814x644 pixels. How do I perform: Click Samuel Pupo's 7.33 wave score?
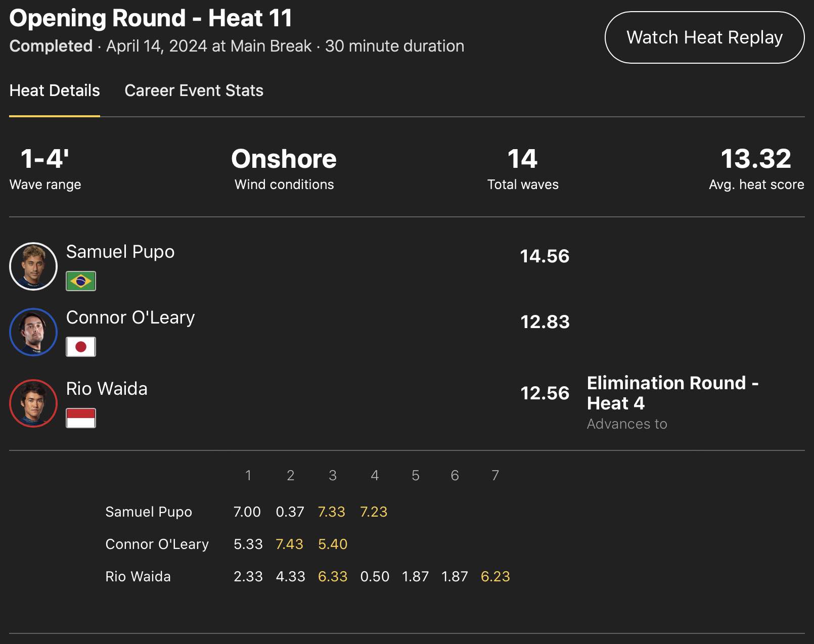(x=331, y=512)
